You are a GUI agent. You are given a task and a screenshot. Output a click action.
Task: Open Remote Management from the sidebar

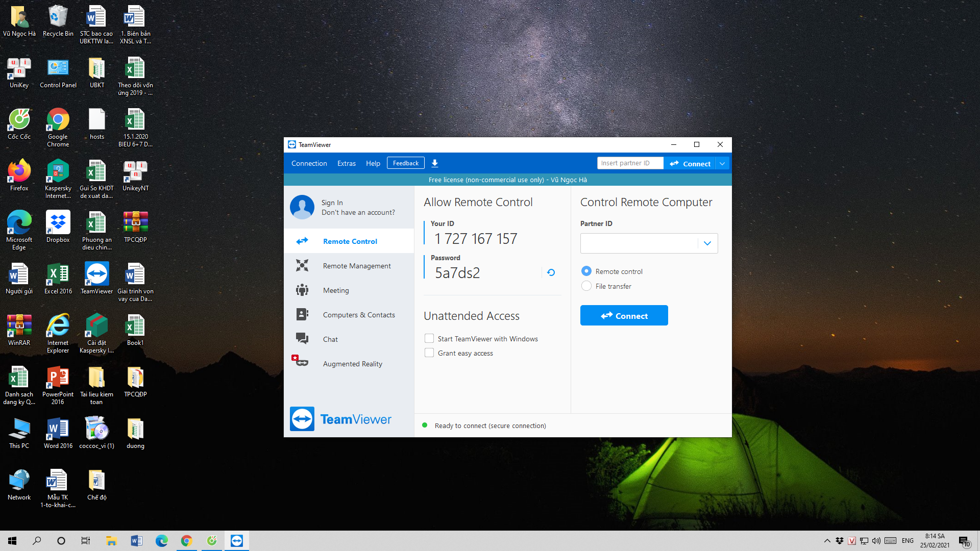click(356, 266)
